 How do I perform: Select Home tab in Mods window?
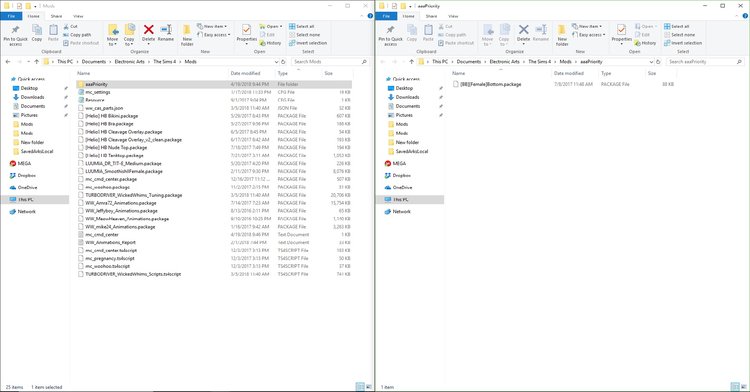(33, 16)
